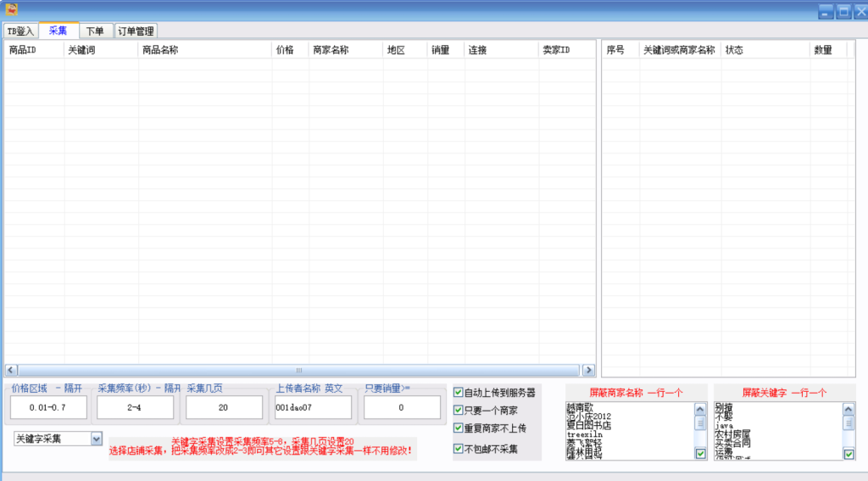Click the application icon in the title bar
This screenshot has height=481, width=868.
[12, 10]
